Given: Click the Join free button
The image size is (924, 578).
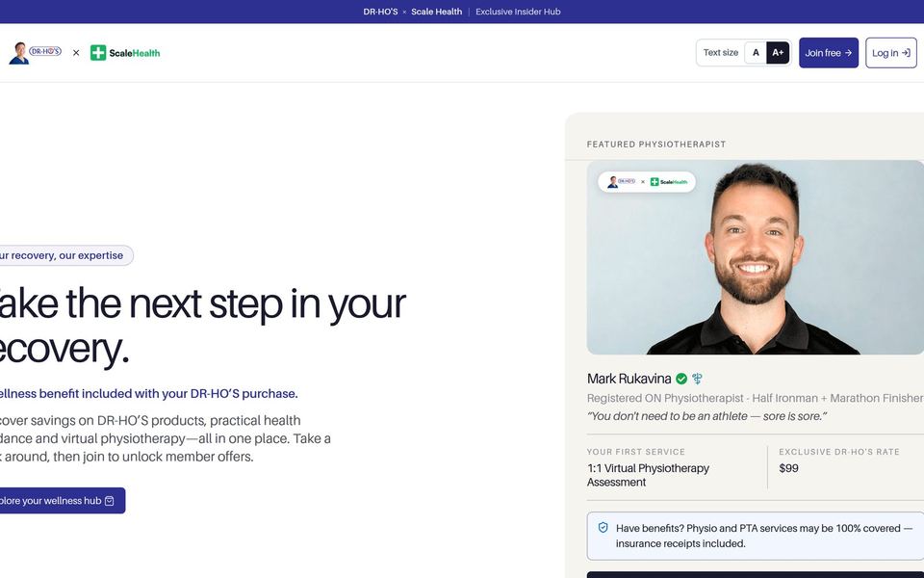Looking at the screenshot, I should coord(829,52).
